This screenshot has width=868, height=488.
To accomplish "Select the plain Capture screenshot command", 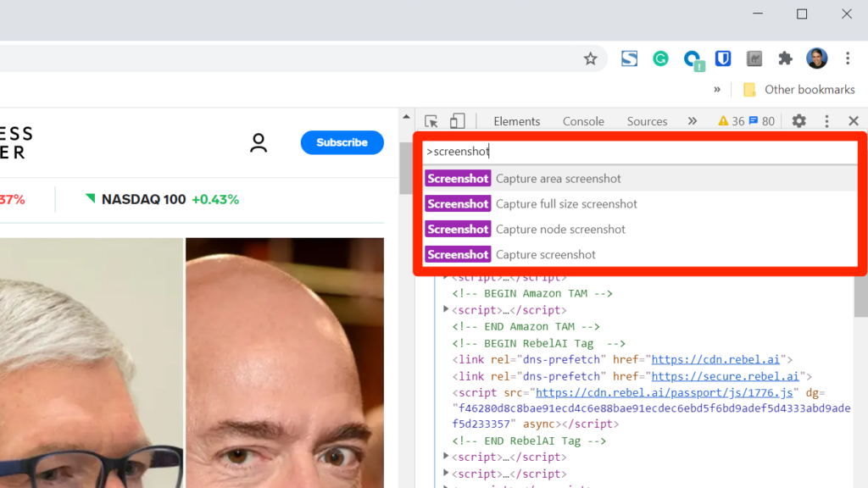I will click(x=641, y=254).
